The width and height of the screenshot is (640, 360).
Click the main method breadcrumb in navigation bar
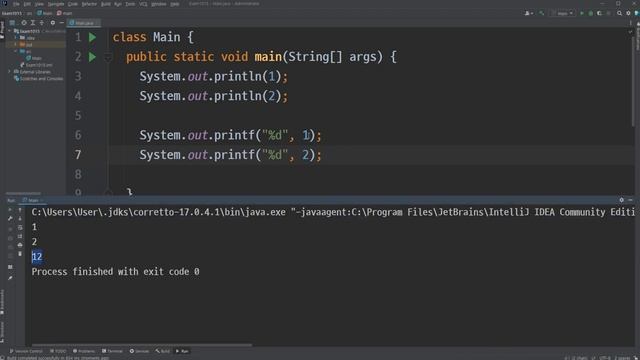64,13
